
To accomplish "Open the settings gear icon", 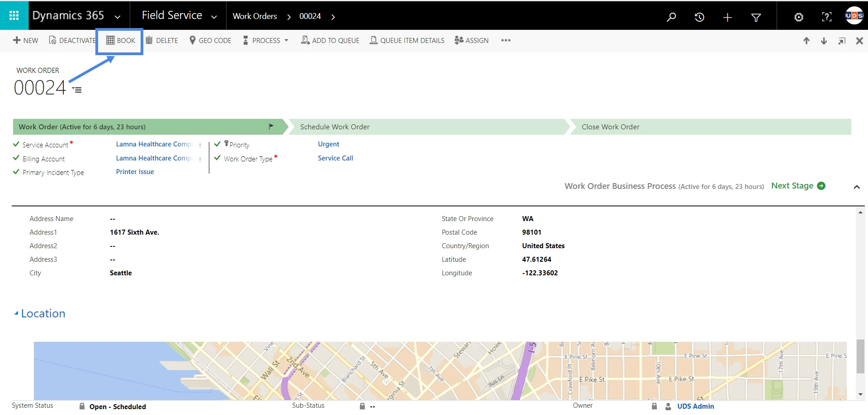I will click(x=799, y=17).
